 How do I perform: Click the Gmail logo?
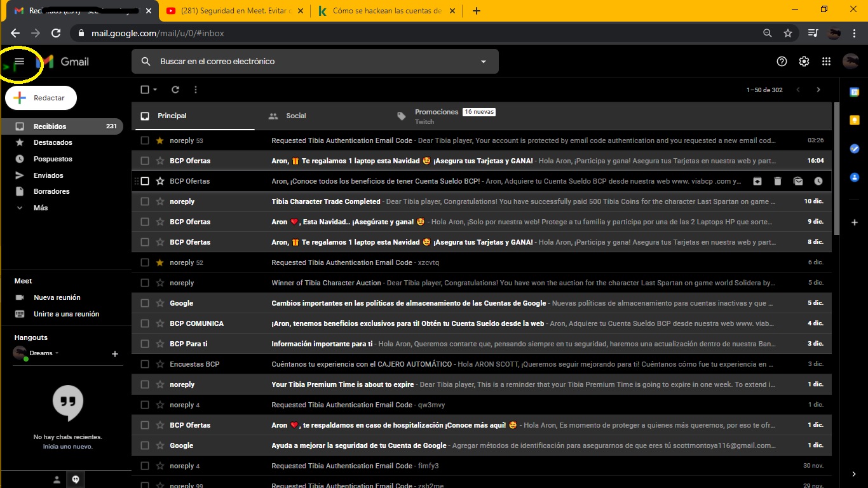pyautogui.click(x=62, y=62)
